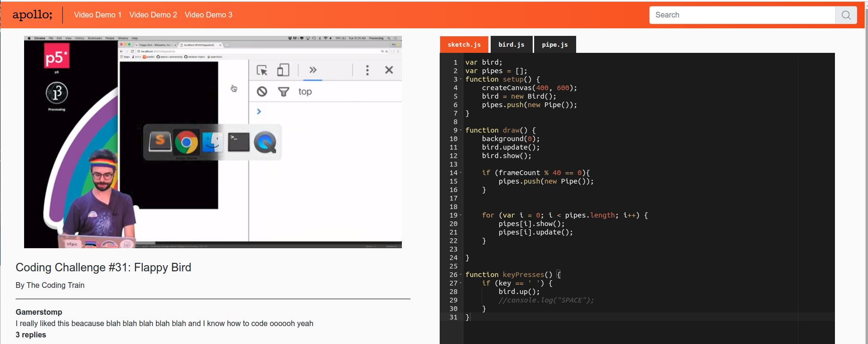868x344 pixels.
Task: Switch to the bird.js tab
Action: coord(511,44)
